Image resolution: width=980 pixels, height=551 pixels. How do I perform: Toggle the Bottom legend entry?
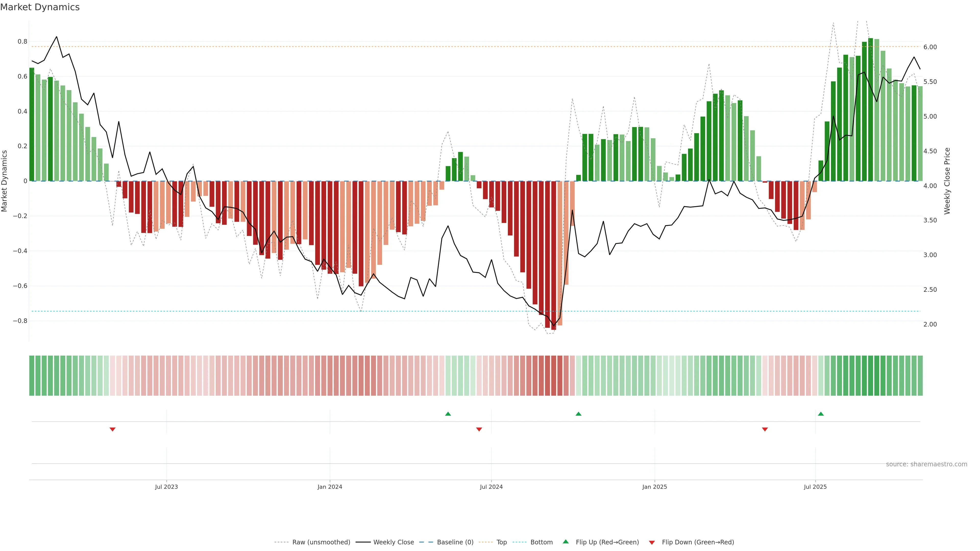coord(541,542)
